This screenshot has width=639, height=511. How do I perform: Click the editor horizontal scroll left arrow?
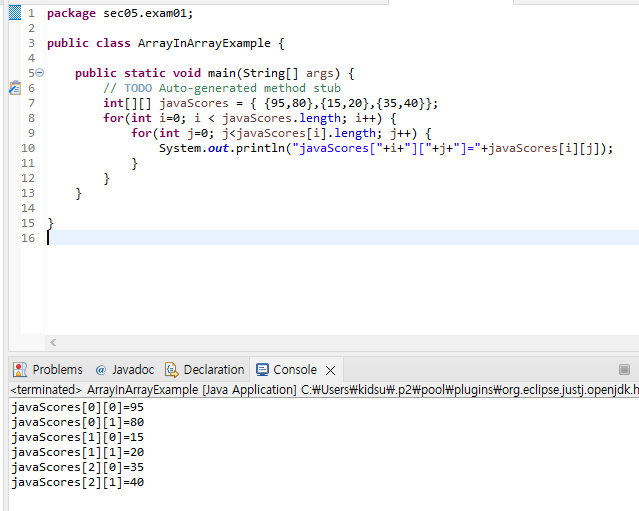pyautogui.click(x=53, y=342)
